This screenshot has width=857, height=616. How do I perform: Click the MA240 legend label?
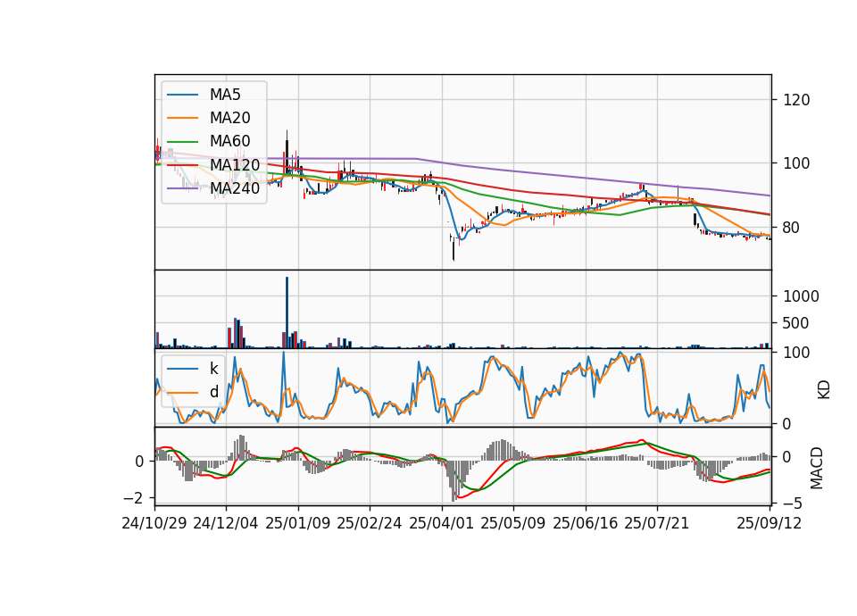(235, 188)
